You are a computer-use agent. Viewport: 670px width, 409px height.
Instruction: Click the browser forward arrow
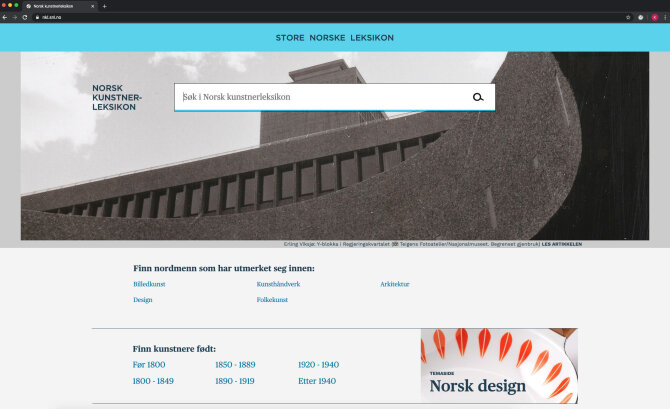(15, 17)
